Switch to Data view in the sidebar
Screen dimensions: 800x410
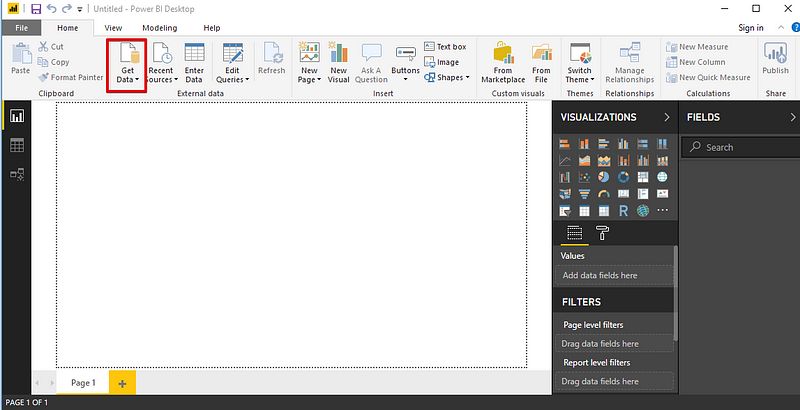click(17, 146)
